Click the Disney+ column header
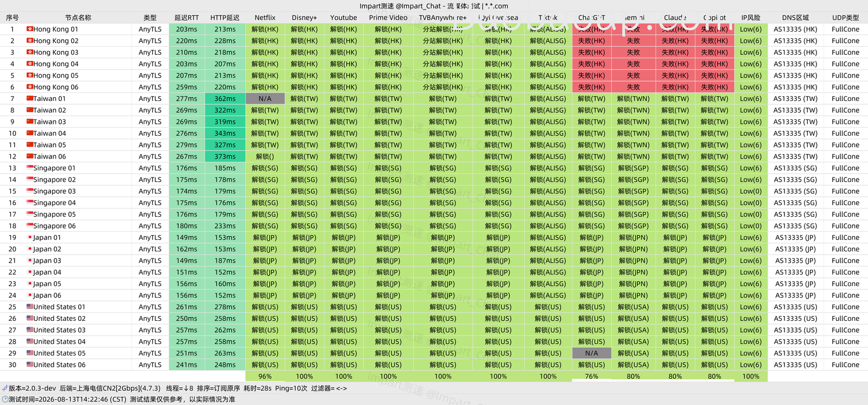Viewport: 868px width, 405px height. point(304,17)
